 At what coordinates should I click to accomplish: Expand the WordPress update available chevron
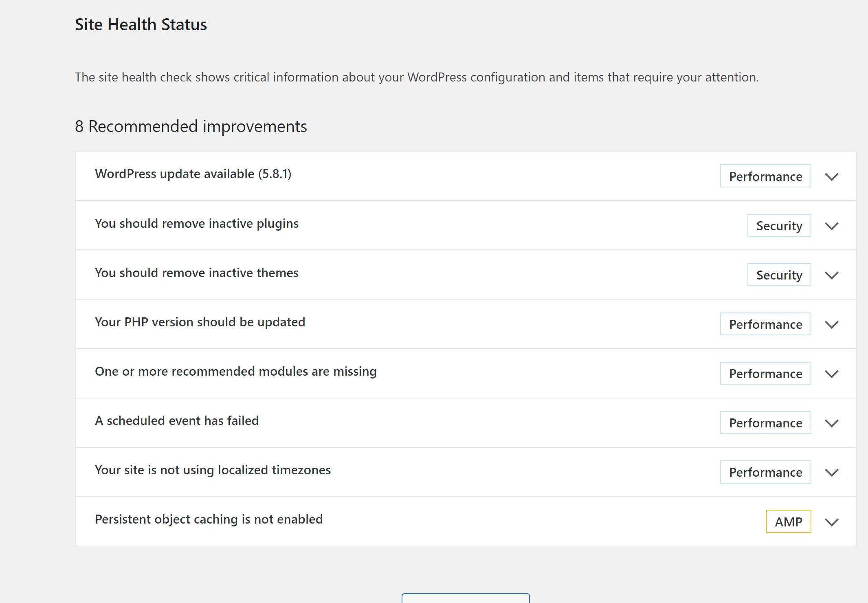coord(831,177)
